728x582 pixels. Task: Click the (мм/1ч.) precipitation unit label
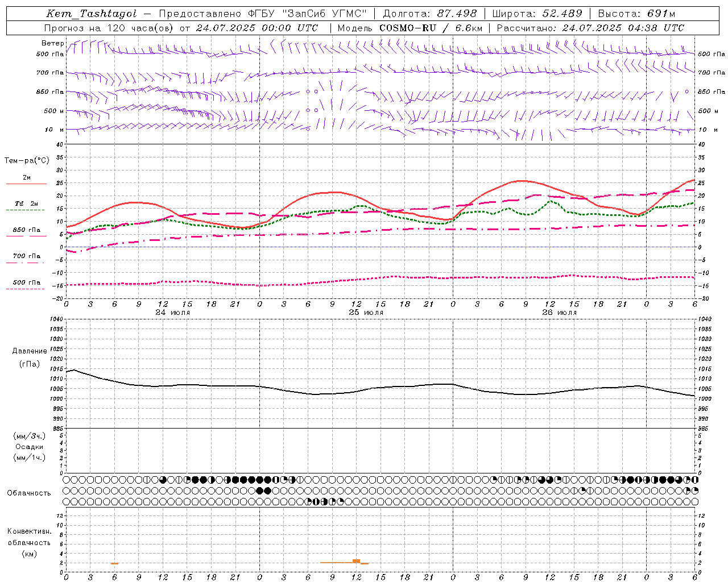pyautogui.click(x=30, y=458)
